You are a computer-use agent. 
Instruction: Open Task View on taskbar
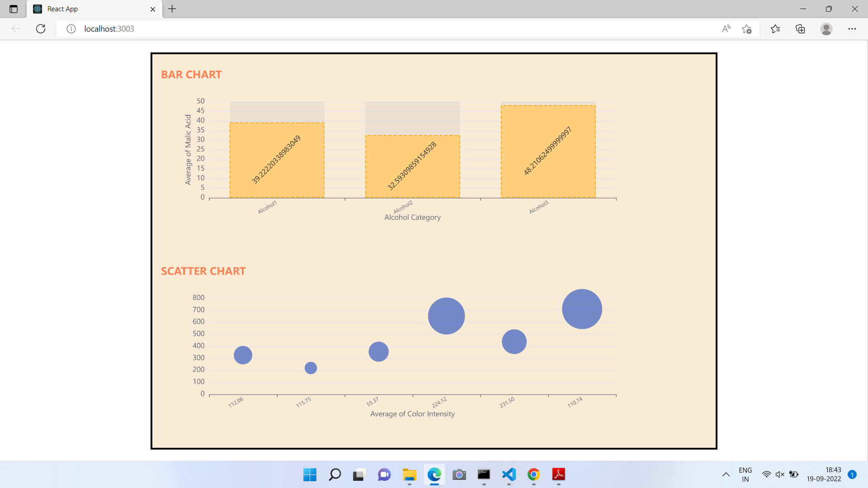click(x=359, y=474)
